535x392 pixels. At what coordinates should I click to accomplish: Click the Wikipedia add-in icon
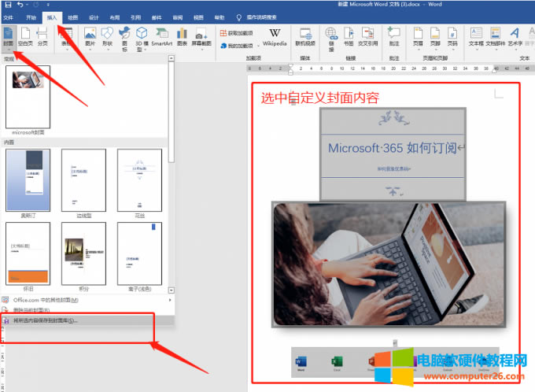click(x=274, y=38)
